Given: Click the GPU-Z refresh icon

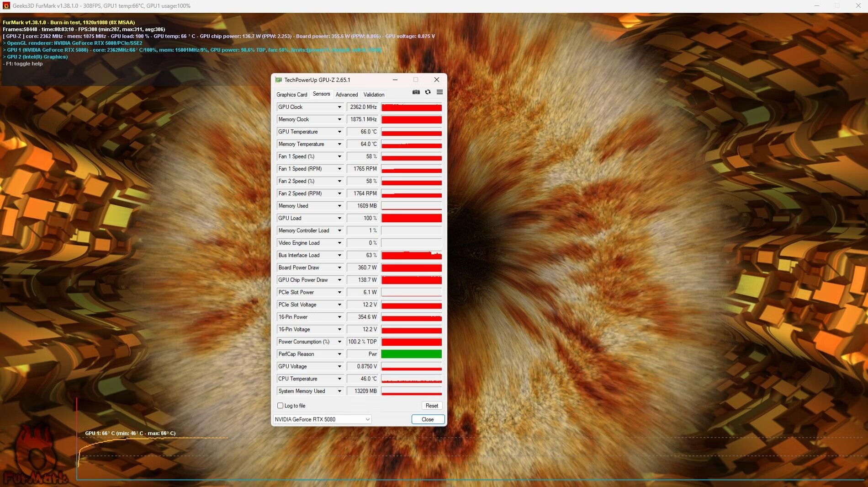Looking at the screenshot, I should [428, 92].
